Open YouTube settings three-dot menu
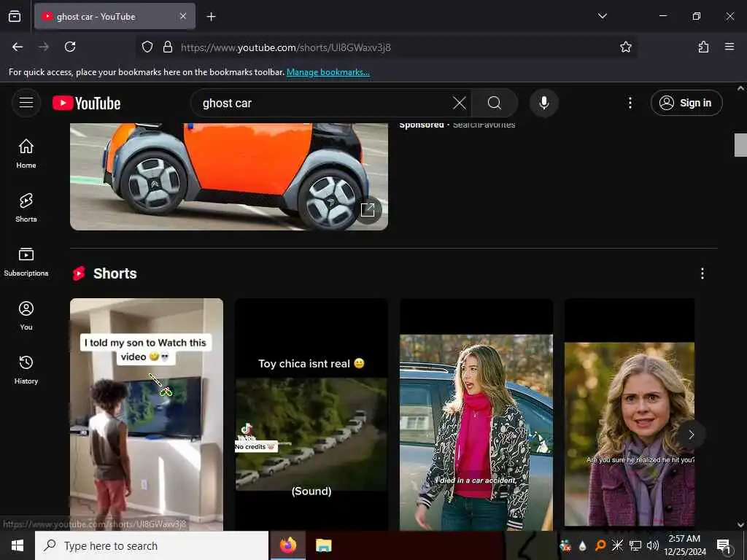The height and width of the screenshot is (560, 747). click(x=630, y=103)
